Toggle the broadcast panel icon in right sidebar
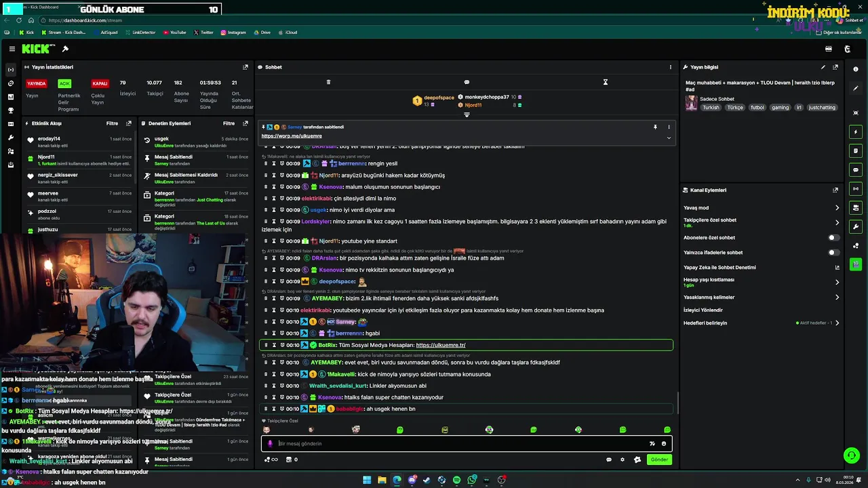 856,188
